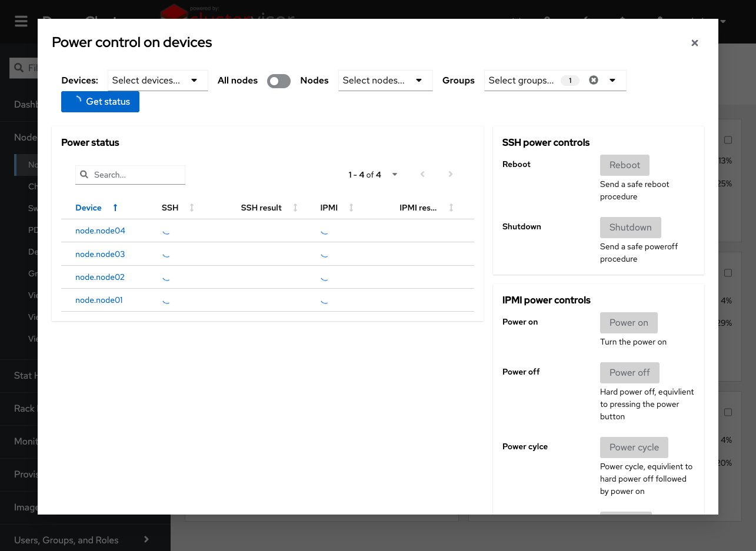Open the Select devices dropdown

click(158, 81)
